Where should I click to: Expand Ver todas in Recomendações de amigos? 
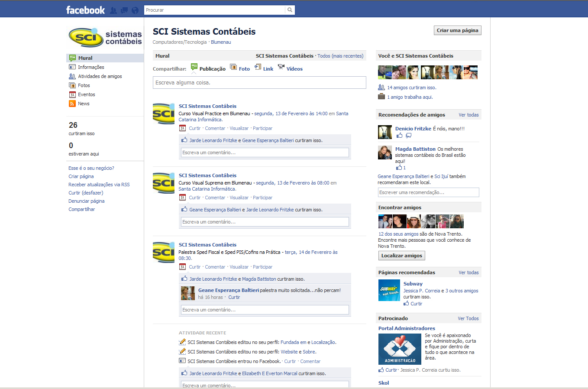(468, 114)
